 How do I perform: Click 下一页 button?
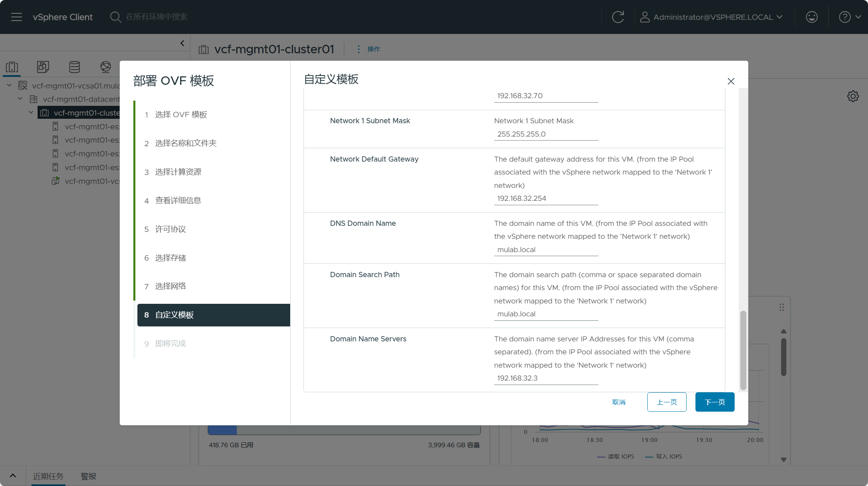714,402
